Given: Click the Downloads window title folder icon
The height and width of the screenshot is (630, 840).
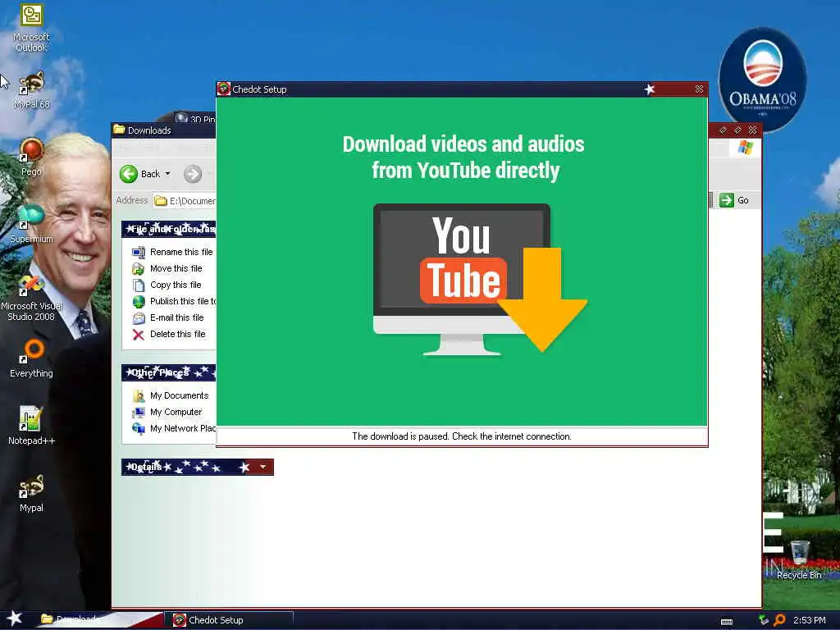Looking at the screenshot, I should pyautogui.click(x=119, y=130).
